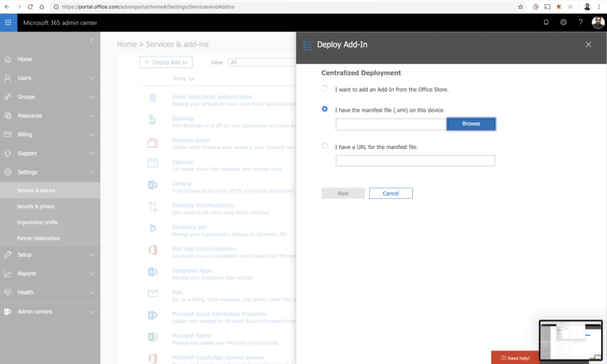Click the manifest URL input field

[415, 161]
